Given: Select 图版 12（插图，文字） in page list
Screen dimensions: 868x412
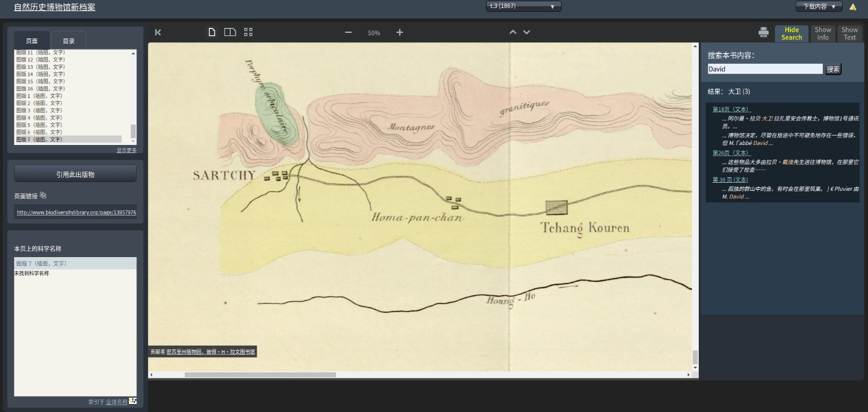Looking at the screenshot, I should click(x=68, y=59).
